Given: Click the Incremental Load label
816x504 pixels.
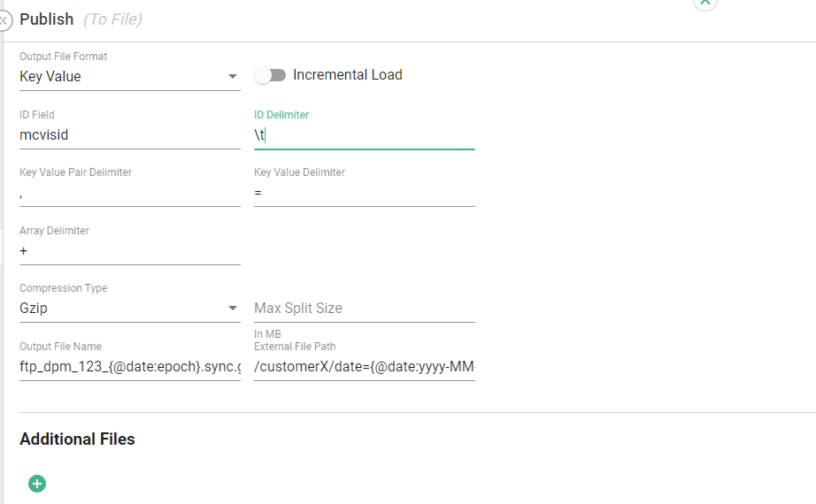Looking at the screenshot, I should [347, 75].
